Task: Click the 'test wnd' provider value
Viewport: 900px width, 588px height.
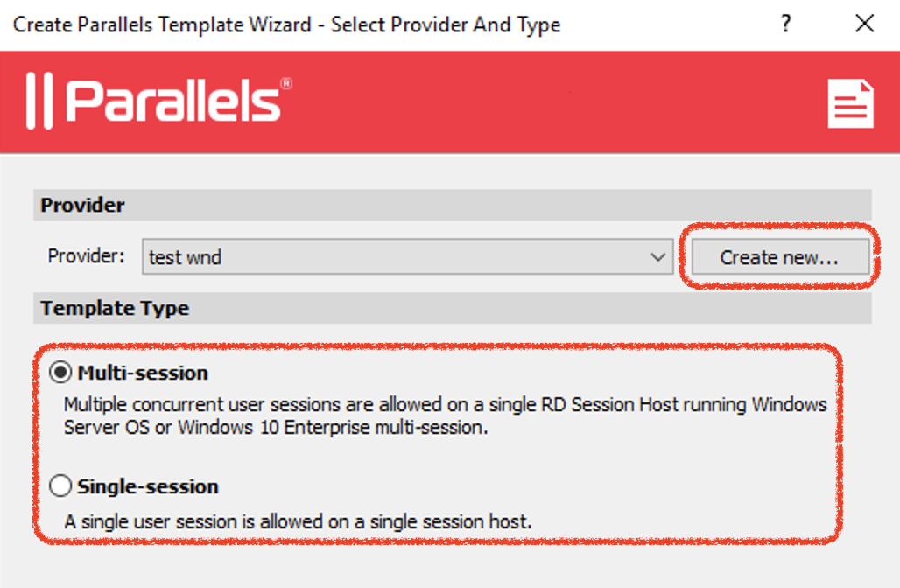Action: click(x=185, y=257)
